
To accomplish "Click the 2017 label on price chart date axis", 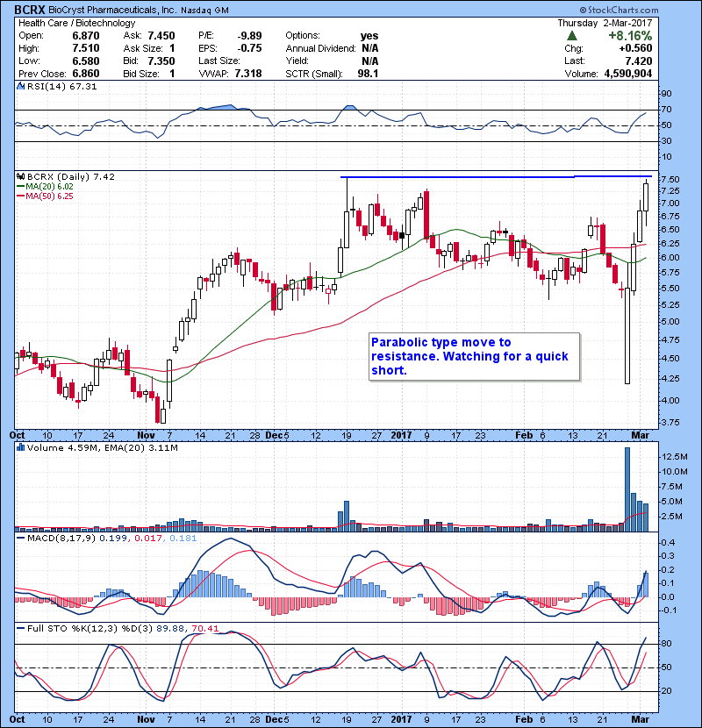I will (401, 436).
